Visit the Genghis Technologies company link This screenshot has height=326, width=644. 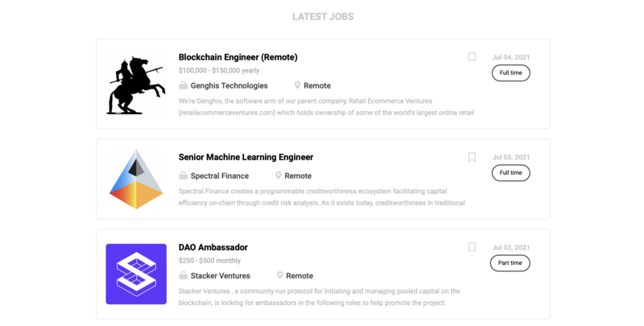[x=229, y=85]
